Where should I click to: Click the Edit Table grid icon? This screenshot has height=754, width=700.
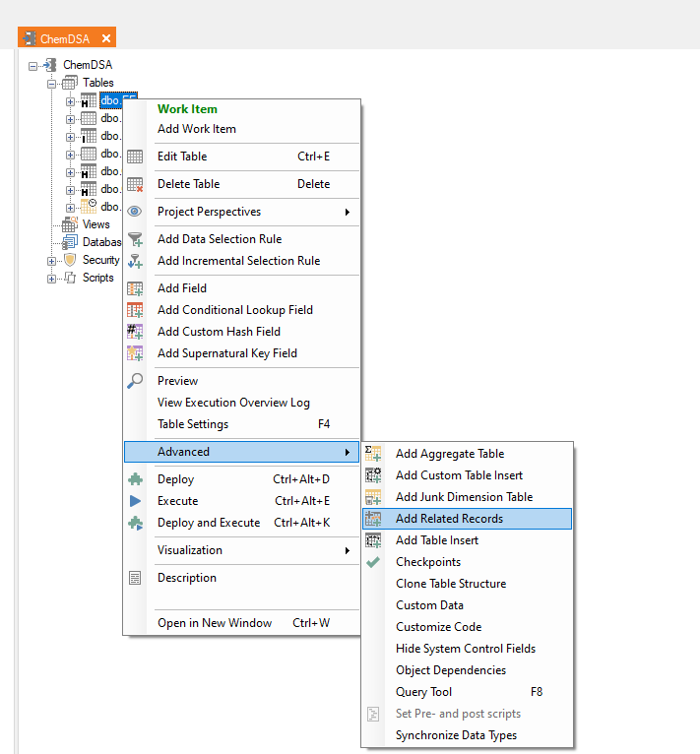click(135, 157)
